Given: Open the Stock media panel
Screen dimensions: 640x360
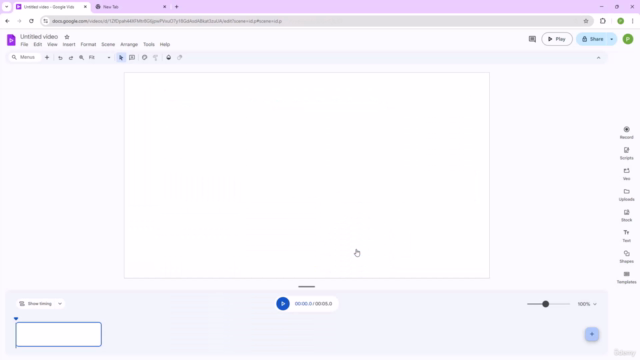Looking at the screenshot, I should (627, 216).
